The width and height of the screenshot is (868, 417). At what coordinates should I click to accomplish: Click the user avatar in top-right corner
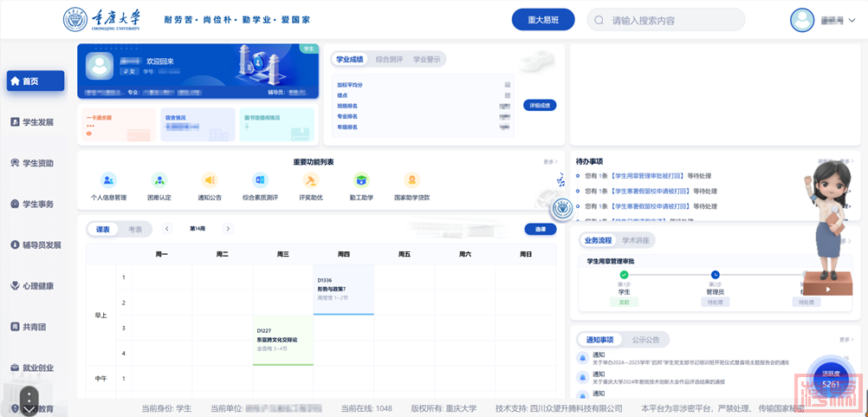click(802, 20)
